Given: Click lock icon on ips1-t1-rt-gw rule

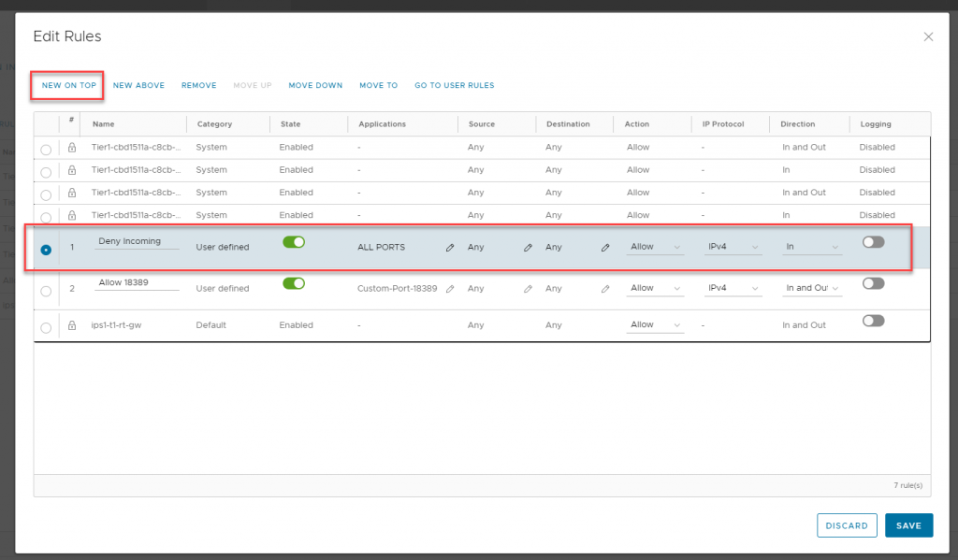Looking at the screenshot, I should 72,325.
